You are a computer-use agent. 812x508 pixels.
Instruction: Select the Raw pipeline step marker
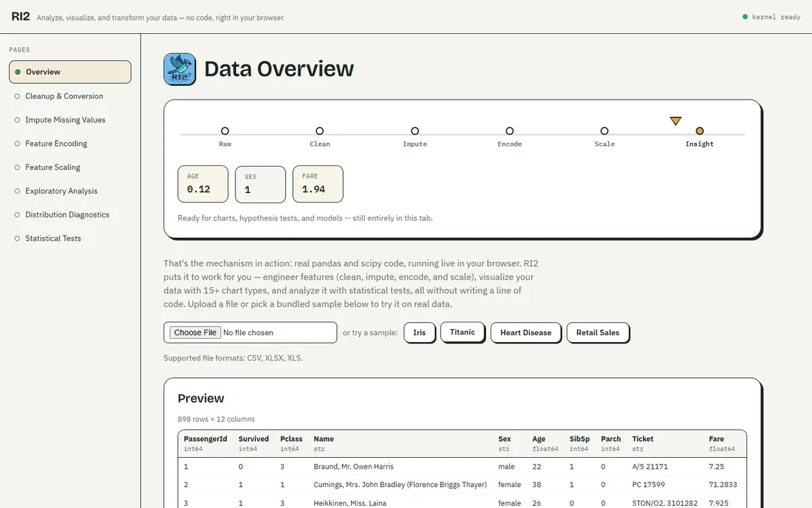coord(225,131)
